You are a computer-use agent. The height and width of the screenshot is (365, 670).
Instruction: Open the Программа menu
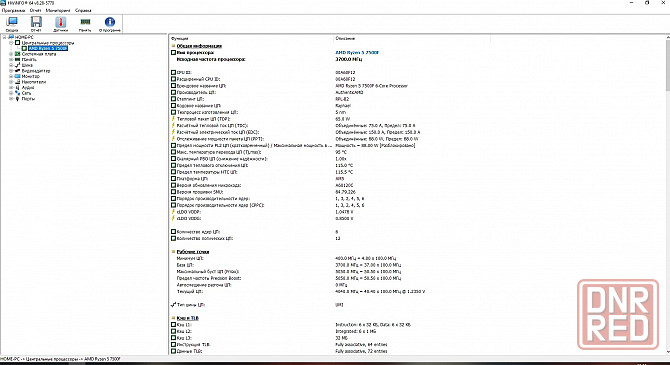point(13,10)
